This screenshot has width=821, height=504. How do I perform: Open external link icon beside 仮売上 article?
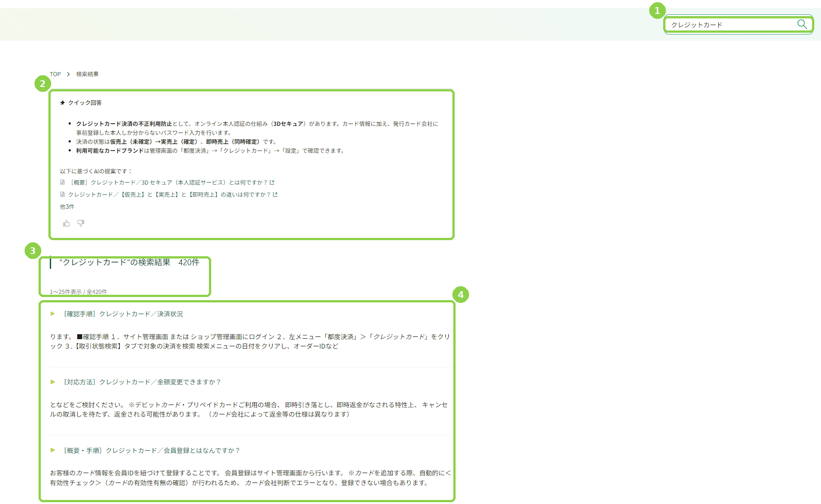click(x=275, y=194)
